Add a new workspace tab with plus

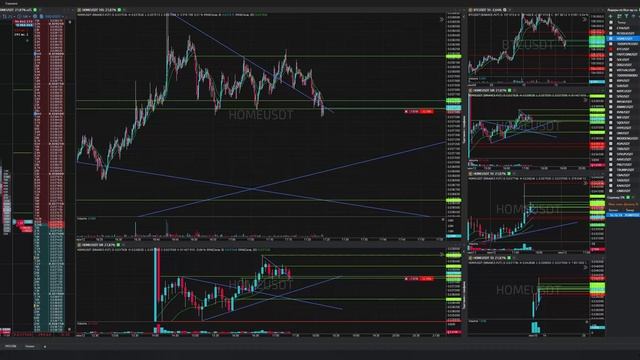[44, 347]
